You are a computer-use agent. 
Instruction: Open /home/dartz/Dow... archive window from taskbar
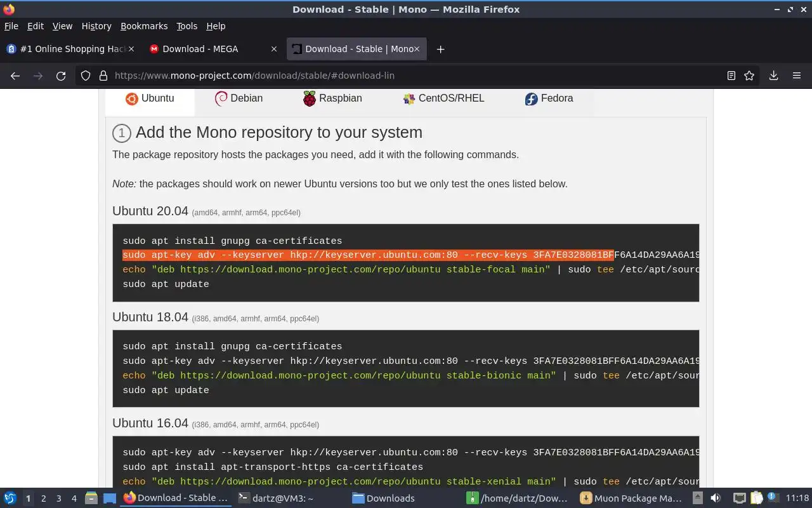pyautogui.click(x=517, y=498)
